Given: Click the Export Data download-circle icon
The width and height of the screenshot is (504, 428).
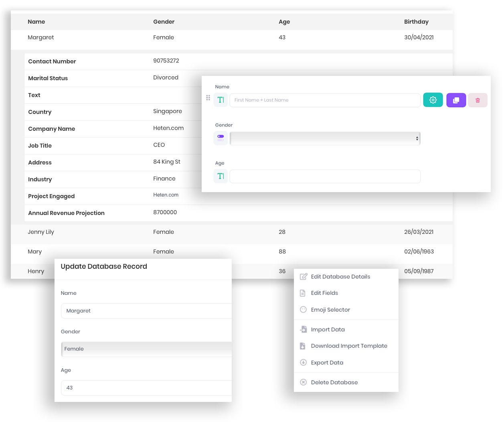Looking at the screenshot, I should pos(304,362).
